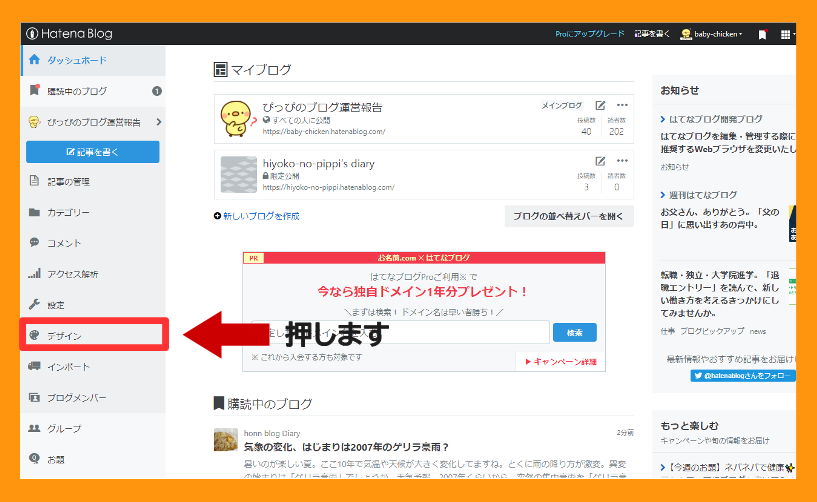
Task: Open more options for hiyoko-no-pippi's diary
Action: pyautogui.click(x=622, y=161)
